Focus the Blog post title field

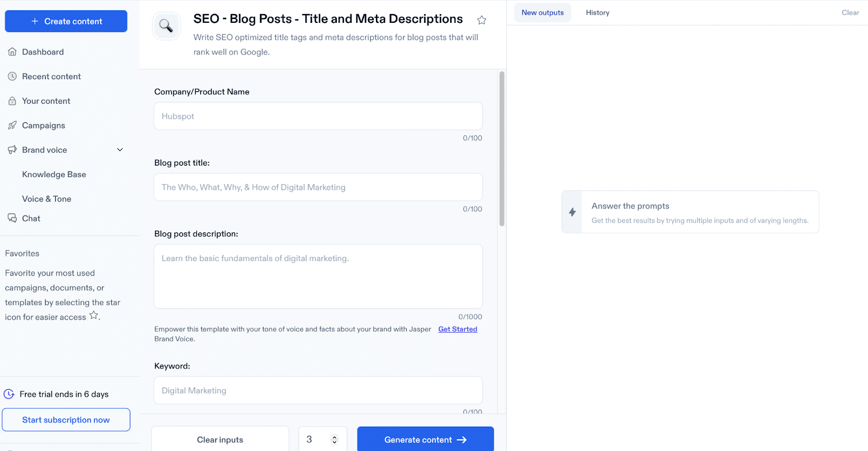tap(318, 187)
